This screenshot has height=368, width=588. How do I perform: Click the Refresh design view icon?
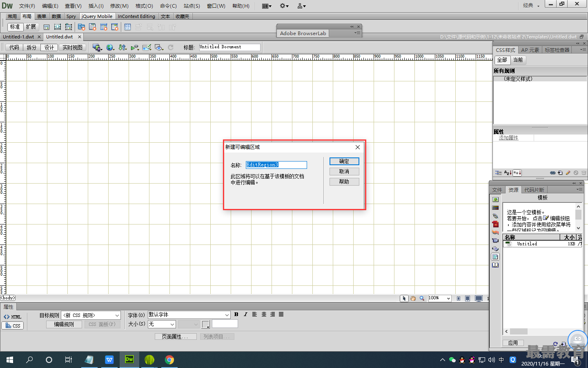tap(171, 47)
